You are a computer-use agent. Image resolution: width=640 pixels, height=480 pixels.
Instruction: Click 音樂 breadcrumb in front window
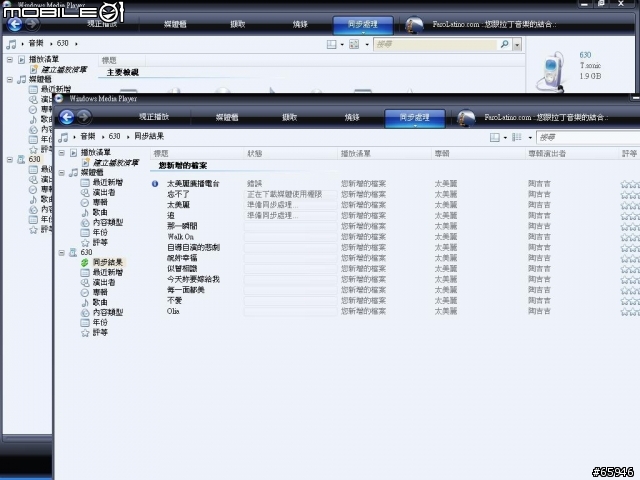(88, 136)
